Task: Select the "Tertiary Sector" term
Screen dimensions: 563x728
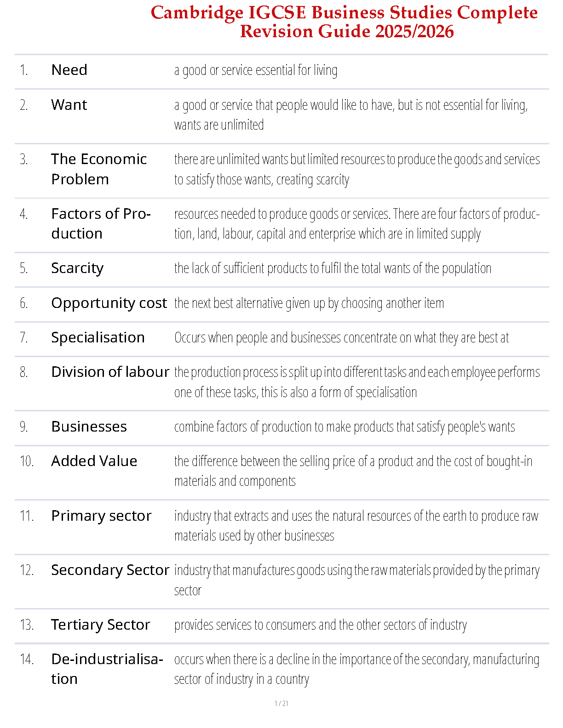Action: click(x=101, y=625)
